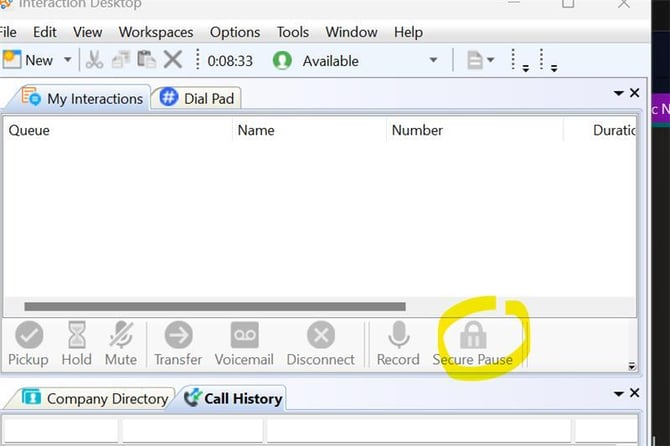
Task: Transfer the current call
Action: 178,343
